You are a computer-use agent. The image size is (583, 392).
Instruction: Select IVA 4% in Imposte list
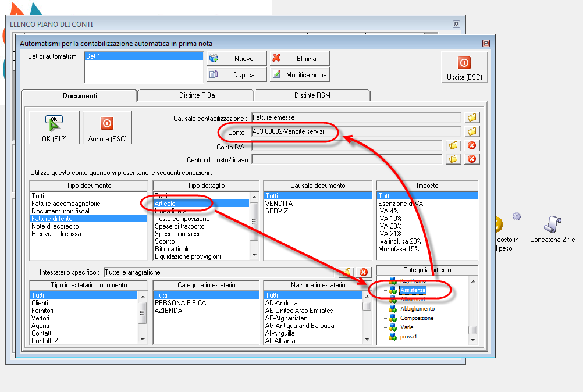pyautogui.click(x=427, y=211)
